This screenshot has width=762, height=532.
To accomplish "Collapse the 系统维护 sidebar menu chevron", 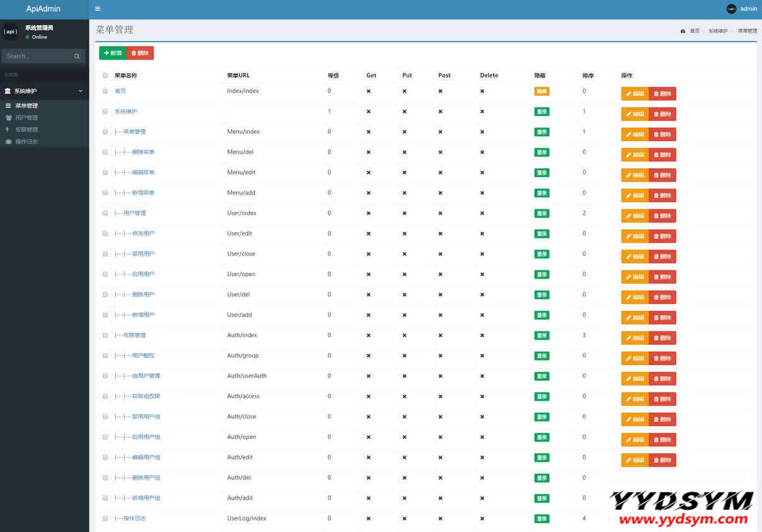I will pyautogui.click(x=80, y=91).
